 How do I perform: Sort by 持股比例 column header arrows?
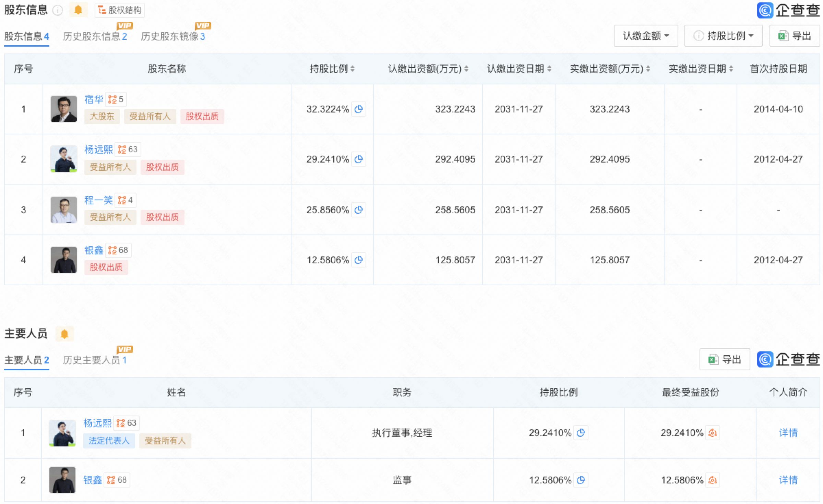click(353, 69)
